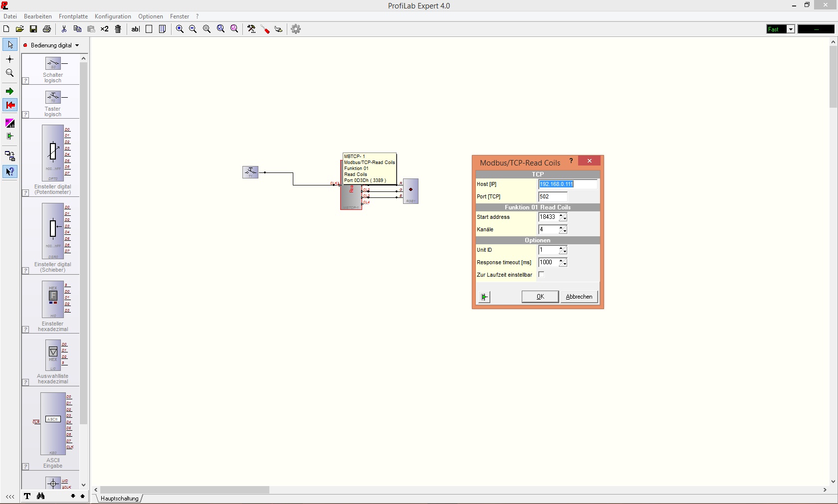Open the binoculars search icon

[x=40, y=496]
